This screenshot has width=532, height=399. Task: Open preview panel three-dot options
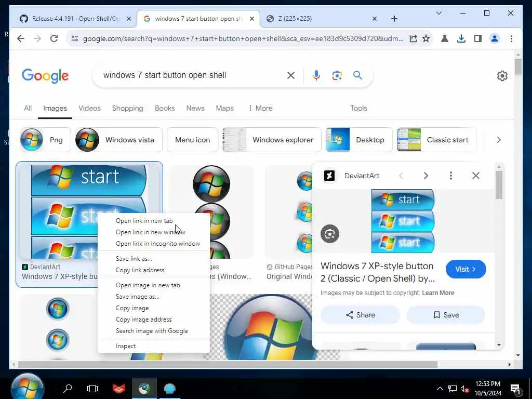(x=450, y=176)
